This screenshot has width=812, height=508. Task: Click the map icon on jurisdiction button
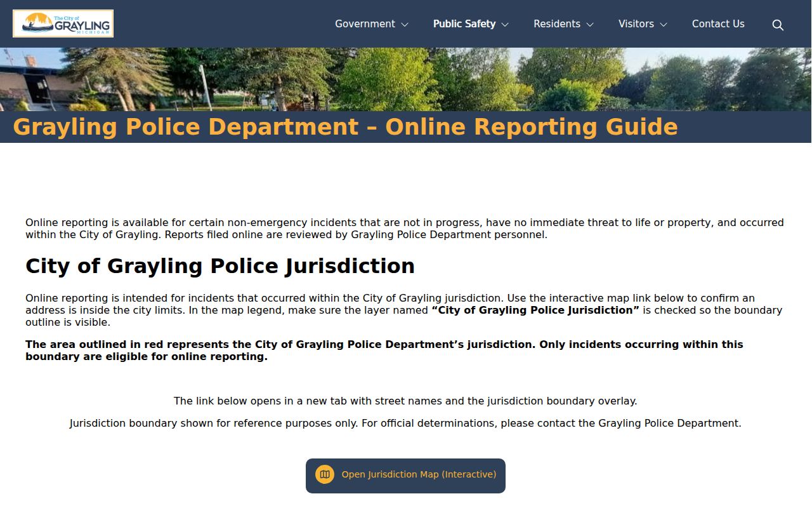point(325,474)
